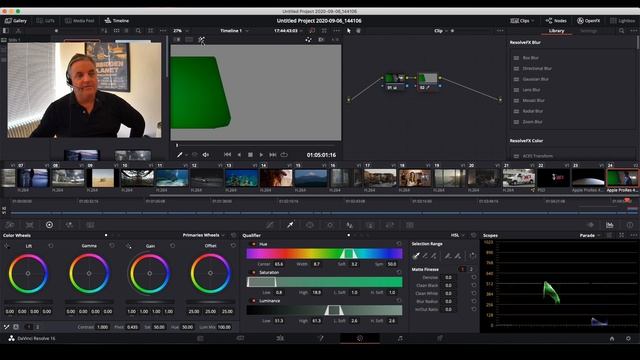The height and width of the screenshot is (360, 640).
Task: Click the Offset color wheel center
Action: click(x=210, y=273)
